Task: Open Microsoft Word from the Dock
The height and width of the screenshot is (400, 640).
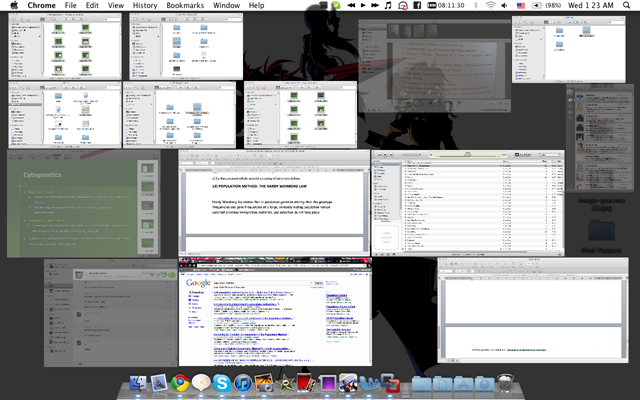Action: 369,383
